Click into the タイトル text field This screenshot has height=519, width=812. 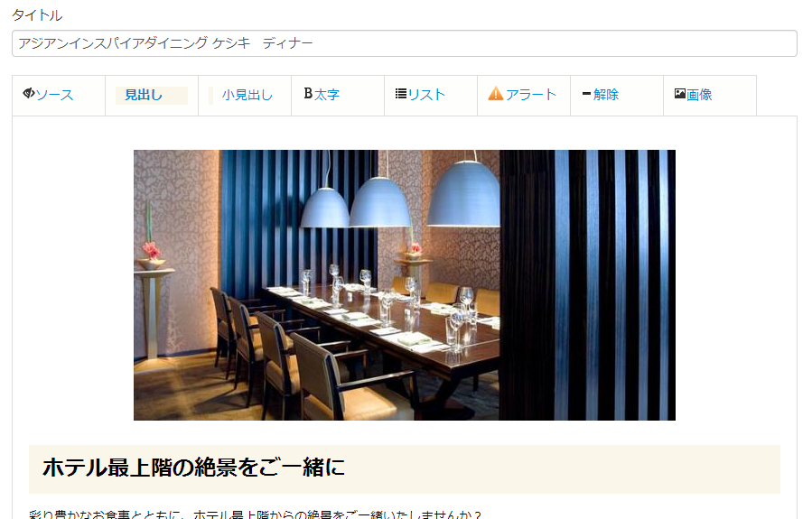[405, 43]
